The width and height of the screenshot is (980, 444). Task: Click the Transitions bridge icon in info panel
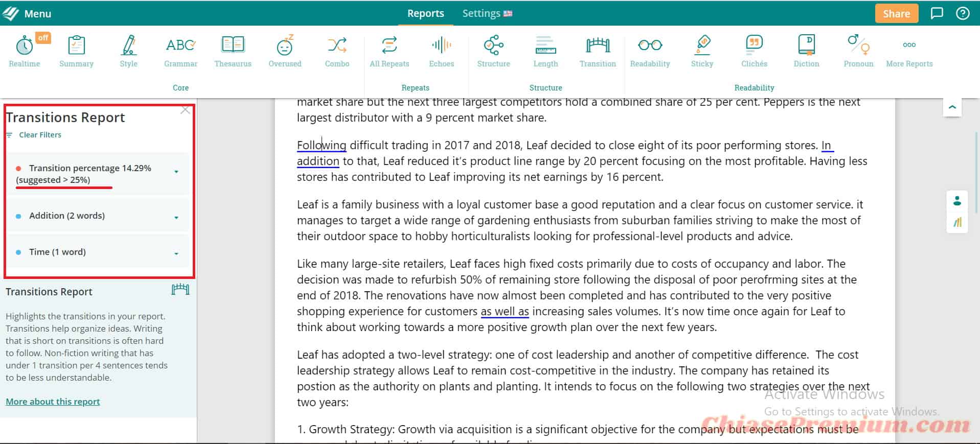pyautogui.click(x=180, y=290)
